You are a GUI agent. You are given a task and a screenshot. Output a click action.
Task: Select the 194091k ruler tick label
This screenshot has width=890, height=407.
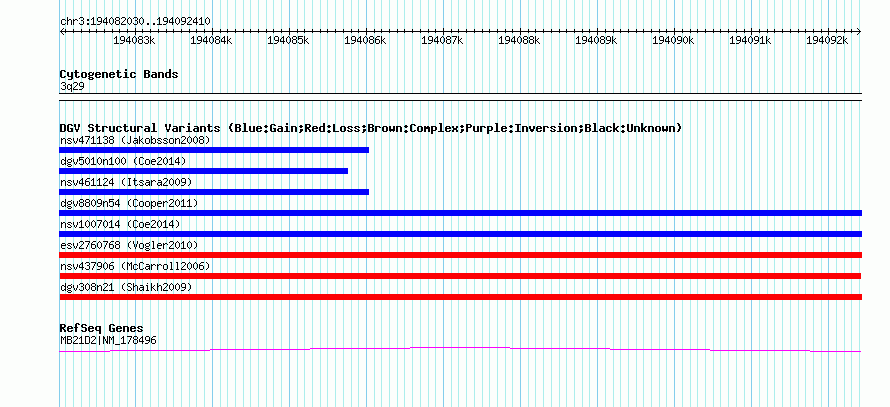coord(750,40)
